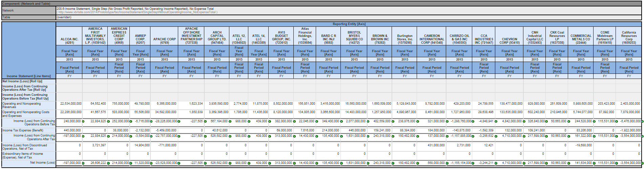Image resolution: width=644 pixels, height=169 pixels.
Task: Click Chevron revenues value 138,477,000,000
Action: [x=511, y=103]
